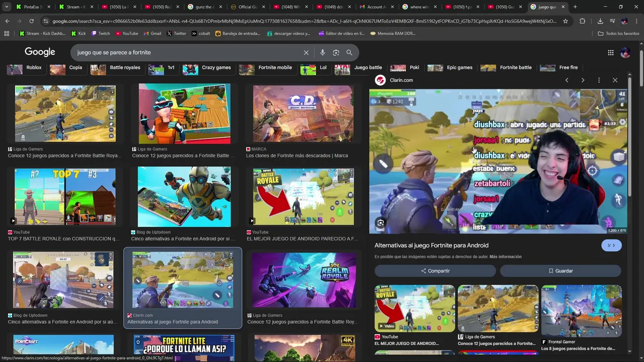Search inside image with Lens overlay icon

coord(380,223)
